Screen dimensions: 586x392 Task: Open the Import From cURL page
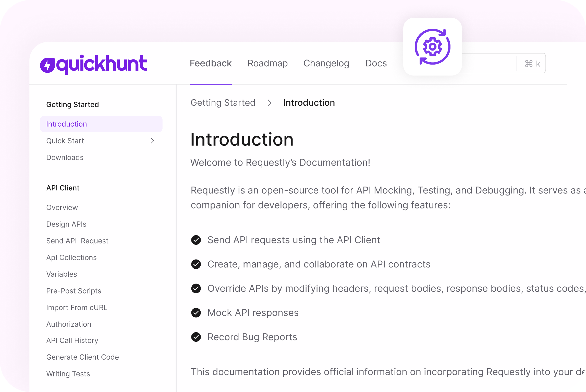click(x=77, y=308)
